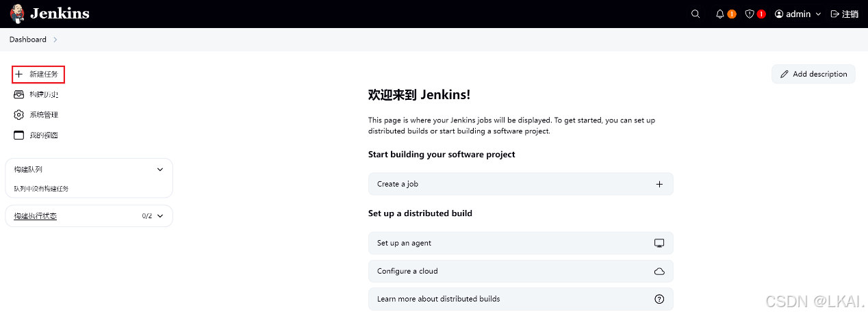Click the build history tray icon
868x316 pixels.
19,94
